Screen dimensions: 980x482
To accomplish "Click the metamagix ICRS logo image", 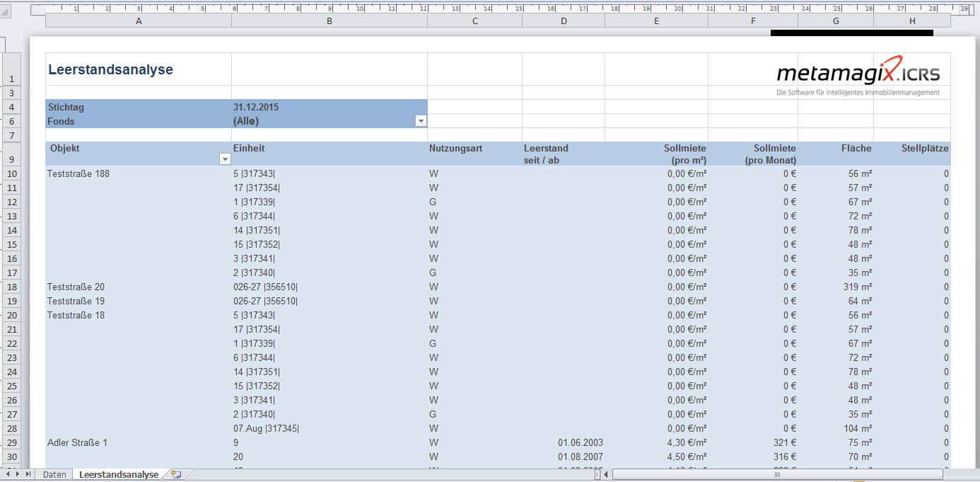I will [x=858, y=76].
